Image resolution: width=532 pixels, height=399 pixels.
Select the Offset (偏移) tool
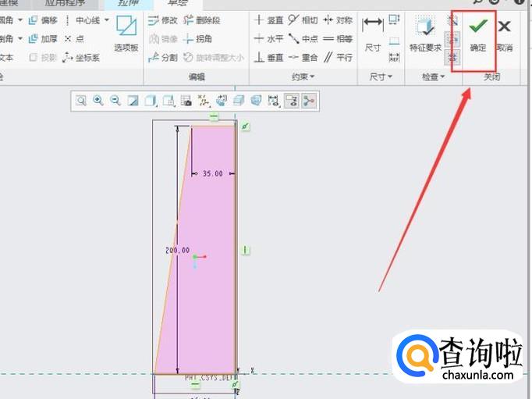click(43, 20)
